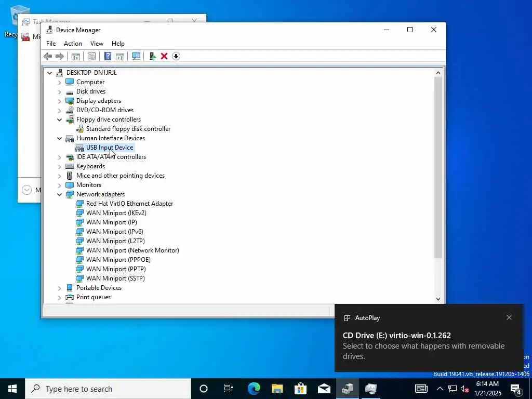
Task: Select WAN Miniport (IKEv2)
Action: tap(116, 213)
